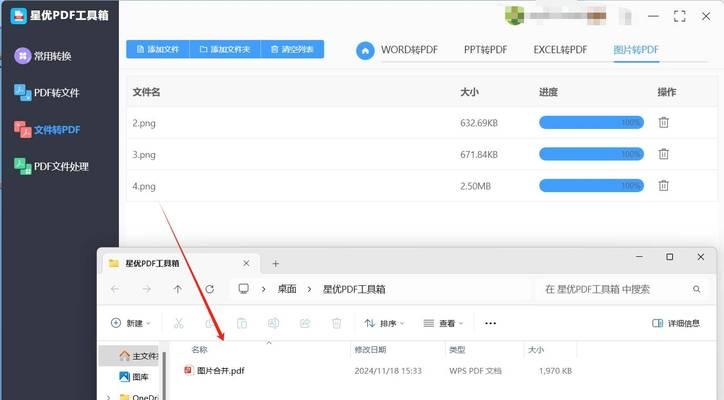The height and width of the screenshot is (400, 724).
Task: Open a new Explorer tab
Action: [276, 264]
